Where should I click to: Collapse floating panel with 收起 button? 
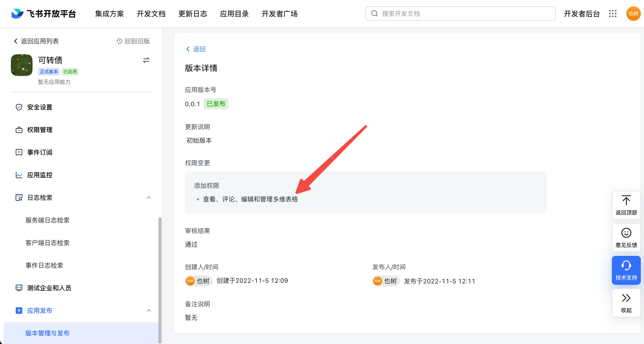(x=626, y=303)
